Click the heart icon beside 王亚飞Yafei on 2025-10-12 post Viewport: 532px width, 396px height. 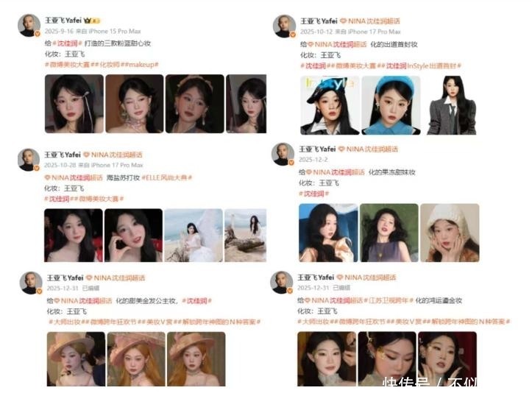(x=343, y=21)
